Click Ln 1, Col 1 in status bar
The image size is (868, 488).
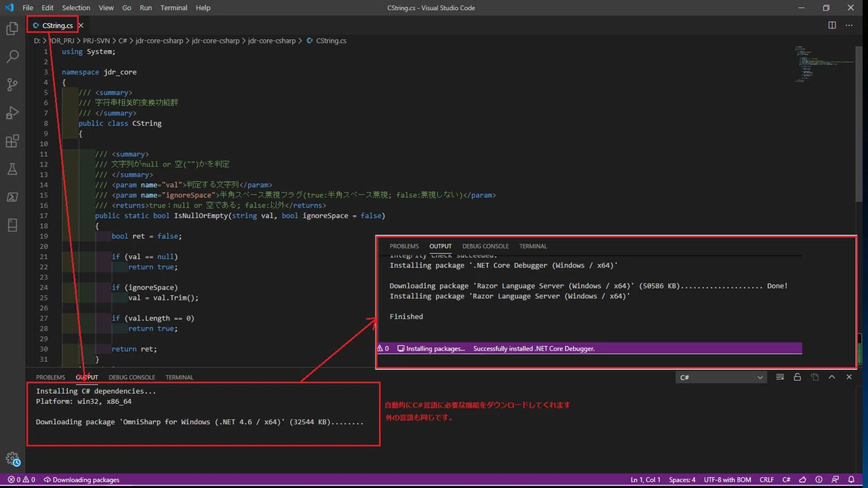pyautogui.click(x=646, y=479)
